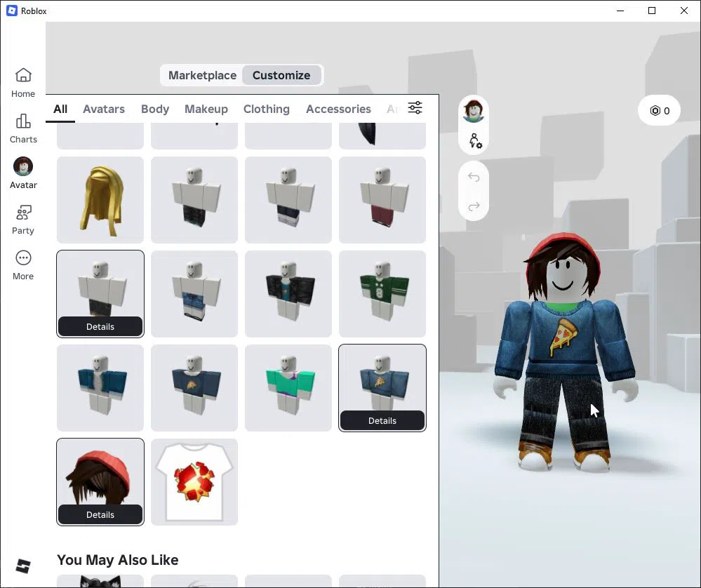Click the avatar headshot icon above the body editor

coord(474,110)
